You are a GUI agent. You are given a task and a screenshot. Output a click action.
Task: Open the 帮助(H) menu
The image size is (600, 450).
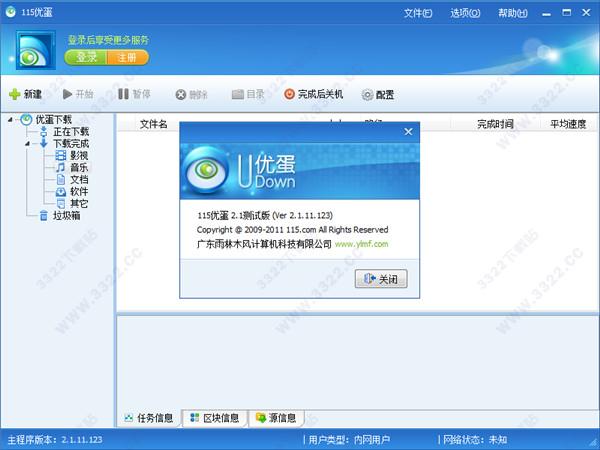pos(513,13)
